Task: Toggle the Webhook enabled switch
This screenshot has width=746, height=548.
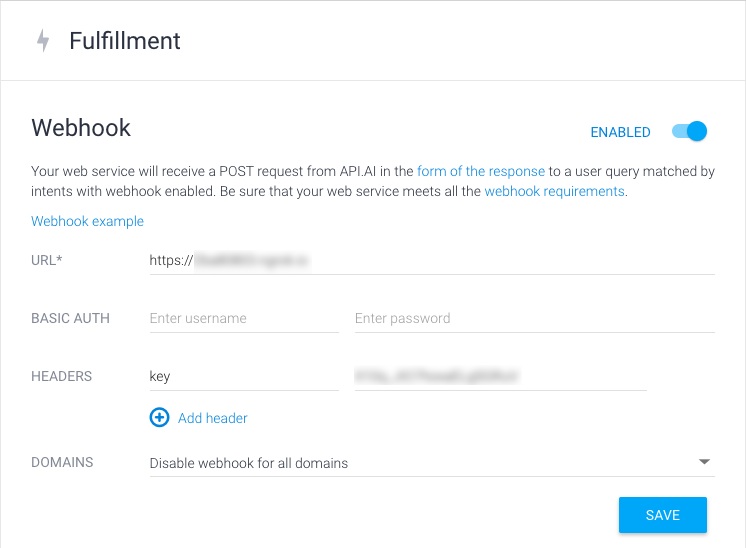Action: (689, 131)
